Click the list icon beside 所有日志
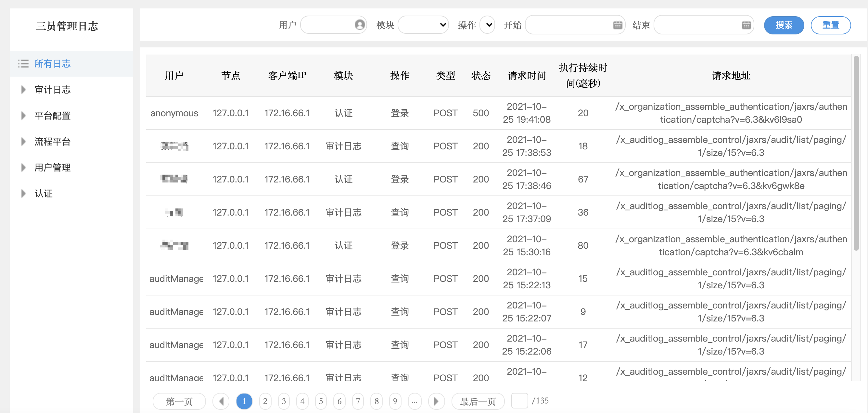 coord(23,64)
